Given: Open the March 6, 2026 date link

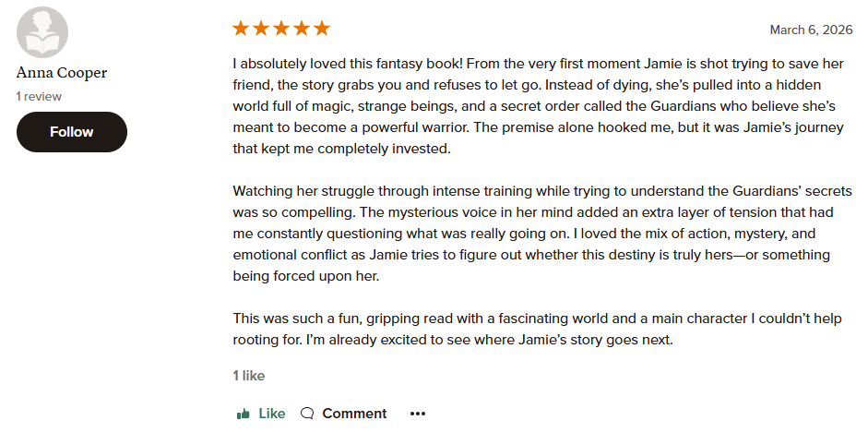Looking at the screenshot, I should (x=807, y=30).
